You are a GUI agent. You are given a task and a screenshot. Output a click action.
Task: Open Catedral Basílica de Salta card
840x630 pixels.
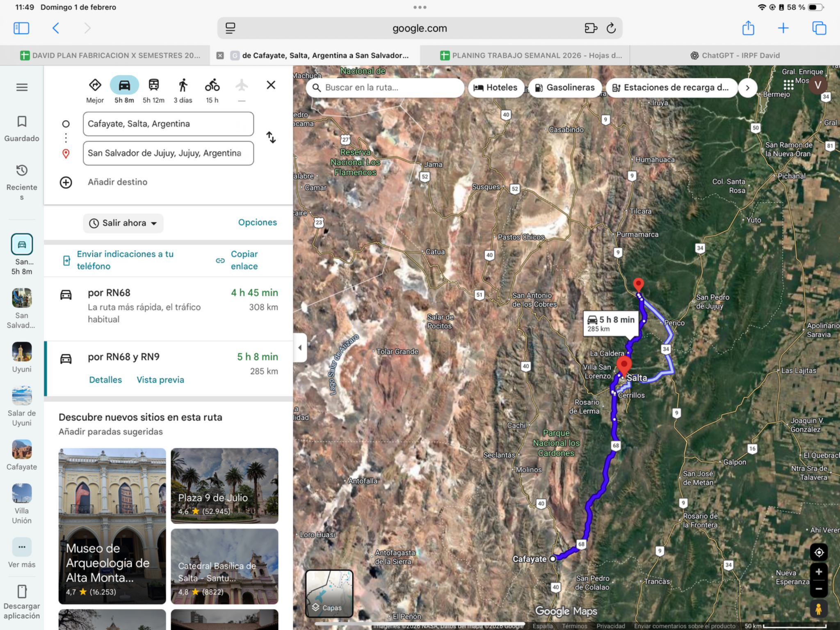click(224, 566)
